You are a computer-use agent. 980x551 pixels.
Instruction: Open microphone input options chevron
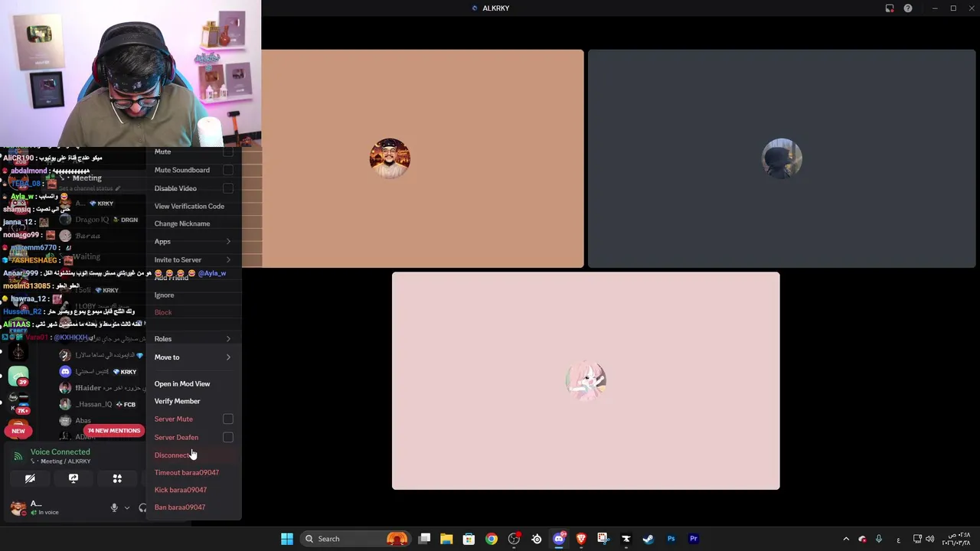click(127, 507)
